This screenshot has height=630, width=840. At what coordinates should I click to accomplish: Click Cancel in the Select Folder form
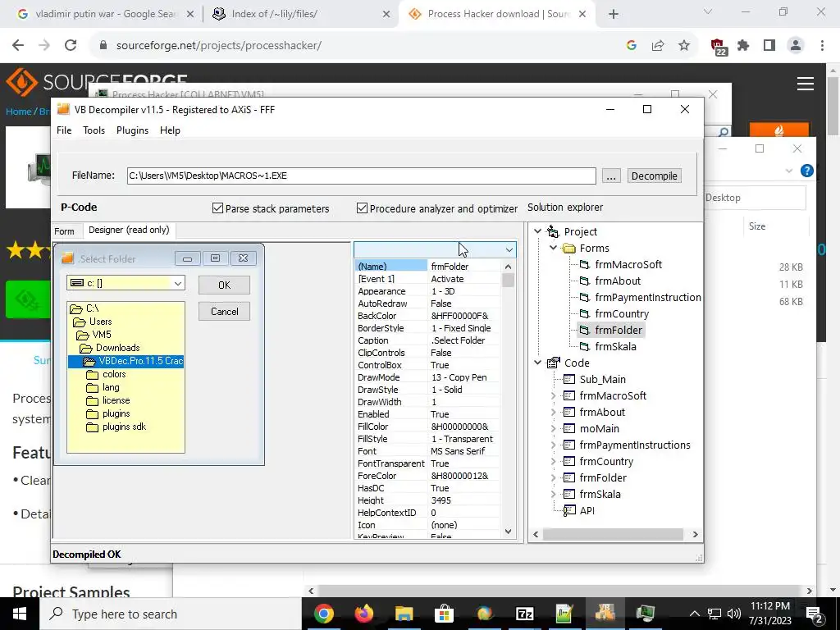click(224, 311)
